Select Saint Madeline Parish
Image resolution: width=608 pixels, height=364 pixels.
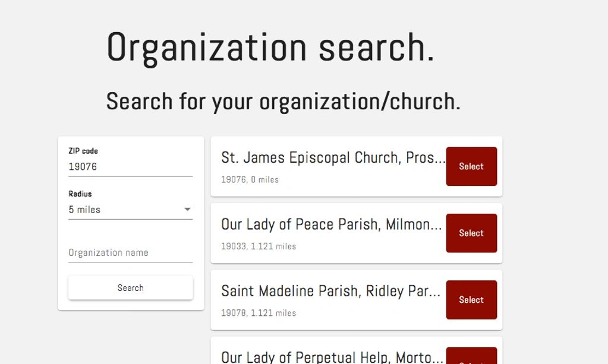pyautogui.click(x=471, y=300)
